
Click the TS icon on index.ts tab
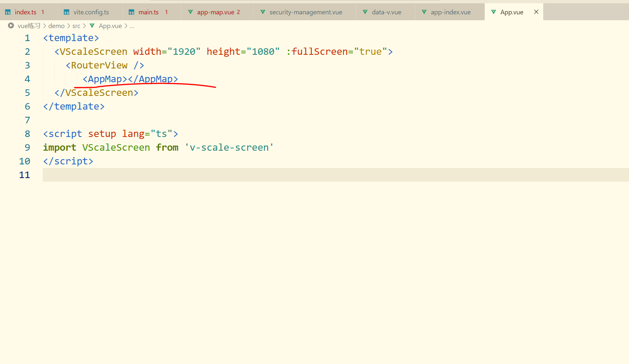[8, 12]
